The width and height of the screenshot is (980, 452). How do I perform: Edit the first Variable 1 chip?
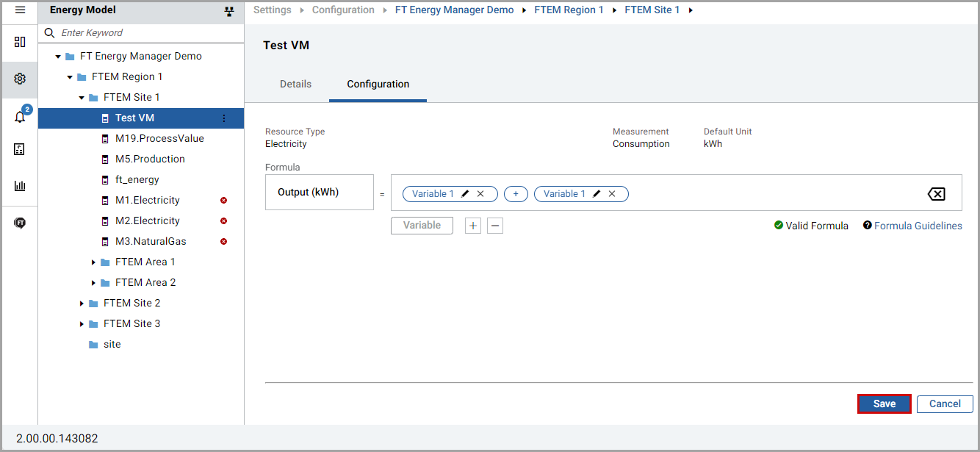click(465, 194)
